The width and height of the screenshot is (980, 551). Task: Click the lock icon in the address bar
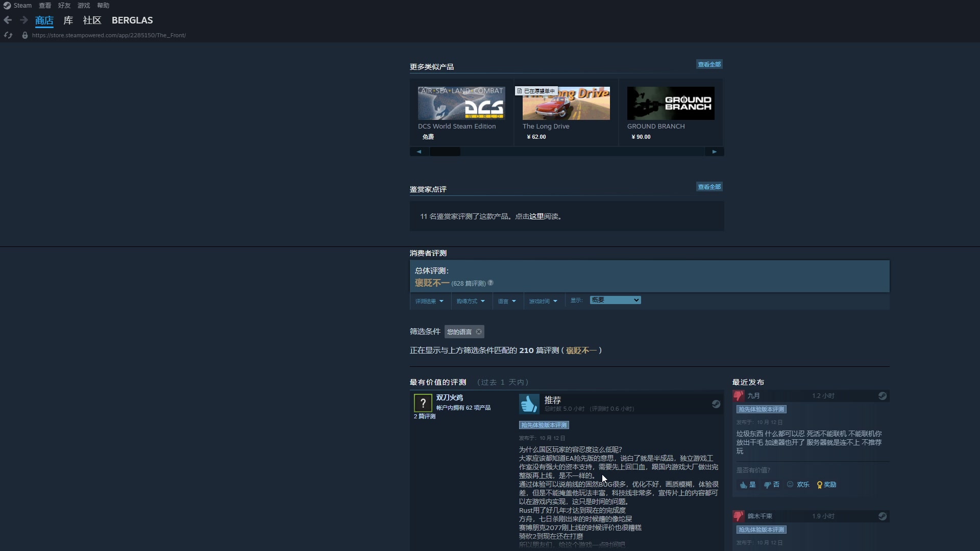point(24,35)
